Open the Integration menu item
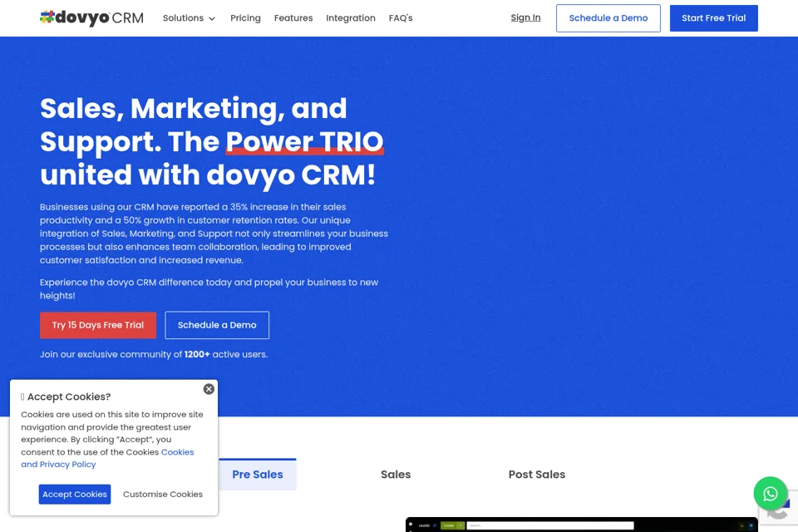 [351, 17]
